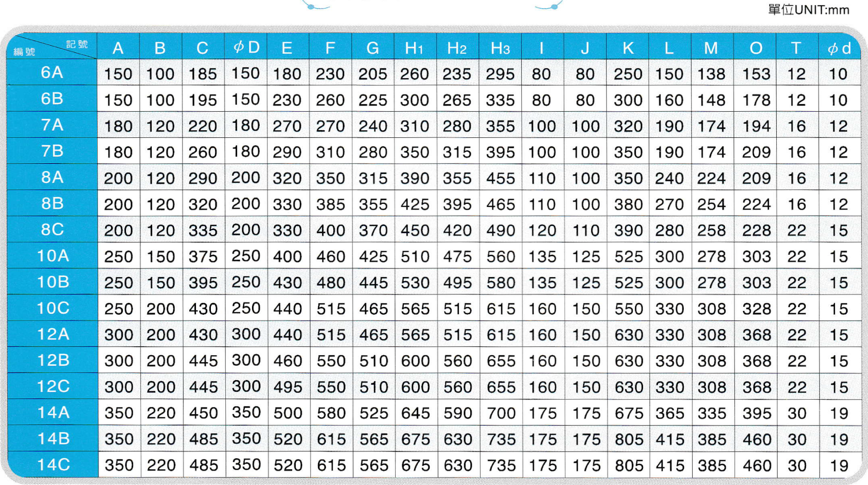Click value 455 in row 8A, column H3
The height and width of the screenshot is (485, 868).
[x=500, y=179]
